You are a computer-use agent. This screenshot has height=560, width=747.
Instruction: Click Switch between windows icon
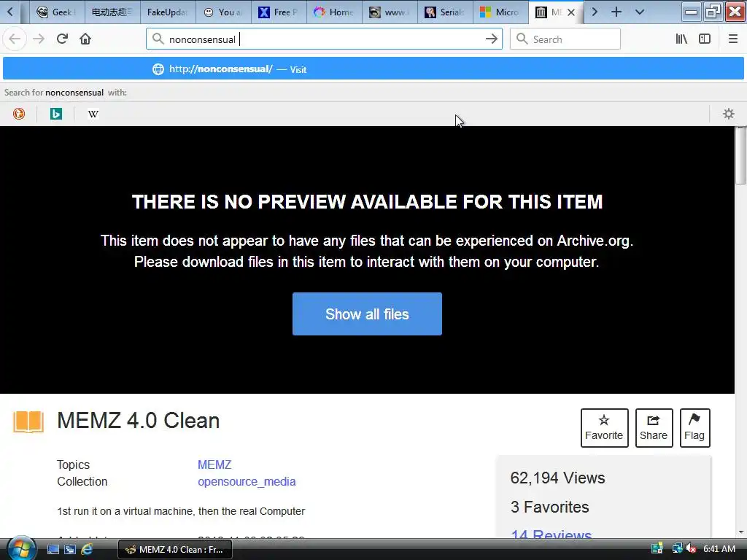click(x=70, y=550)
